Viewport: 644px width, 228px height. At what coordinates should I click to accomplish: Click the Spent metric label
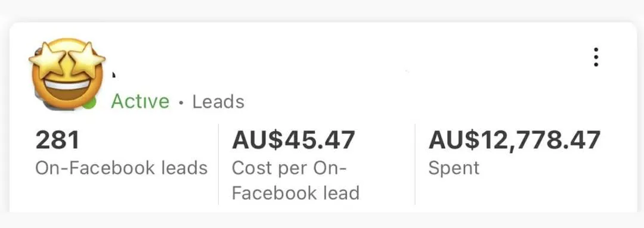pos(454,168)
